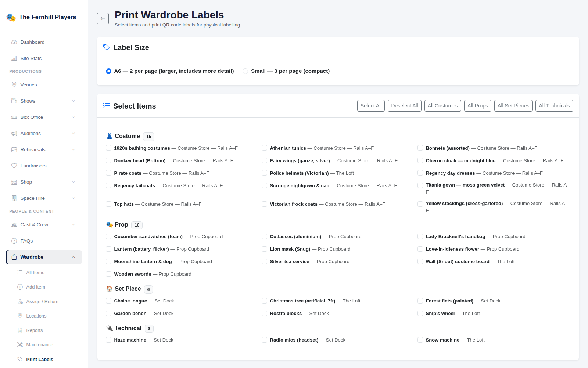This screenshot has width=588, height=368.
Task: Click the Site Stats bar chart icon
Action: (14, 59)
